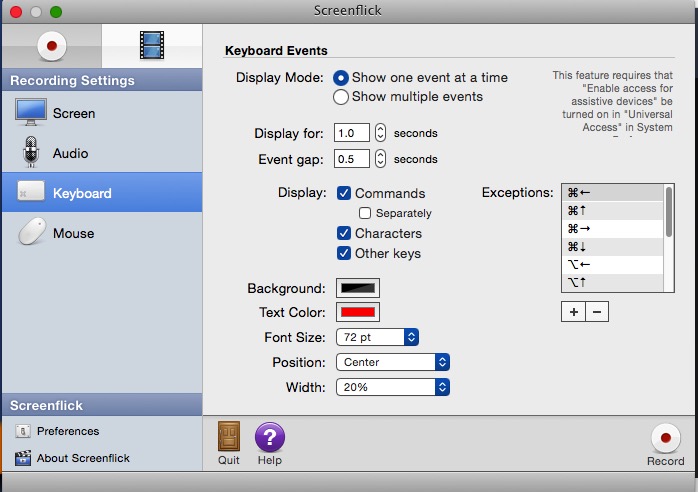Toggle the Characters checkbox

(344, 233)
